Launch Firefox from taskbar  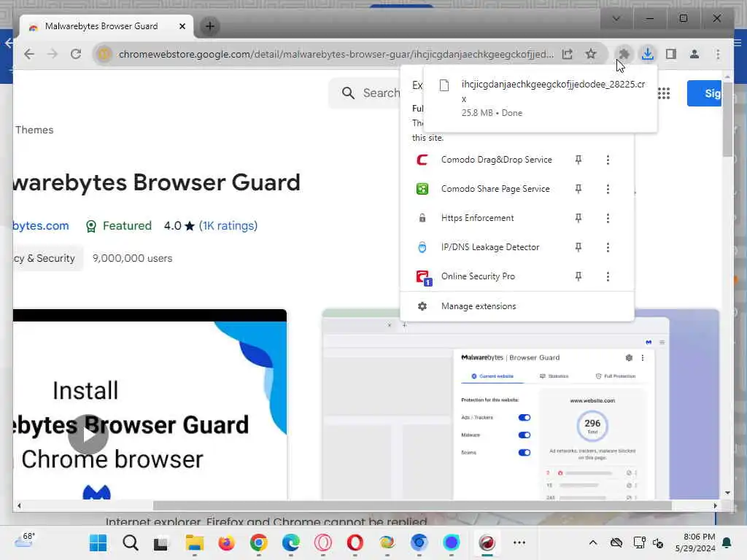(226, 542)
